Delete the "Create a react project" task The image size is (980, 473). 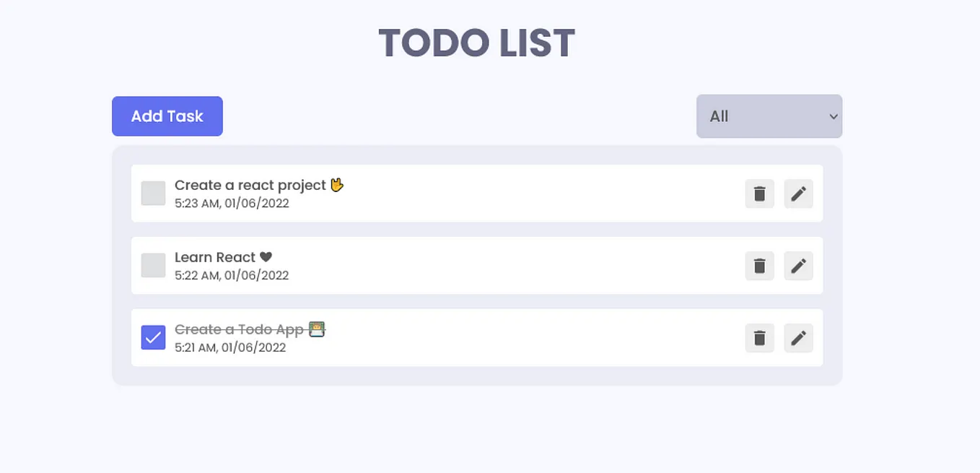(x=759, y=194)
